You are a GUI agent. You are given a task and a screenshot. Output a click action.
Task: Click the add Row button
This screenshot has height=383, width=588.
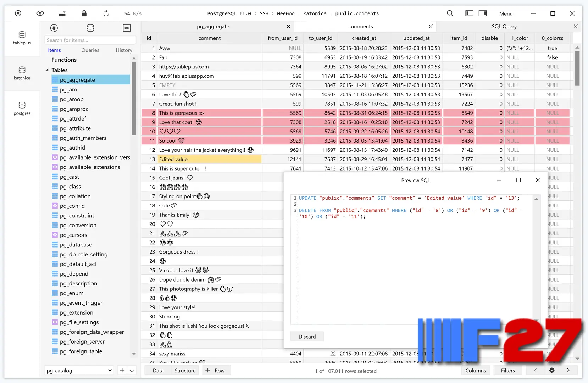pos(216,371)
